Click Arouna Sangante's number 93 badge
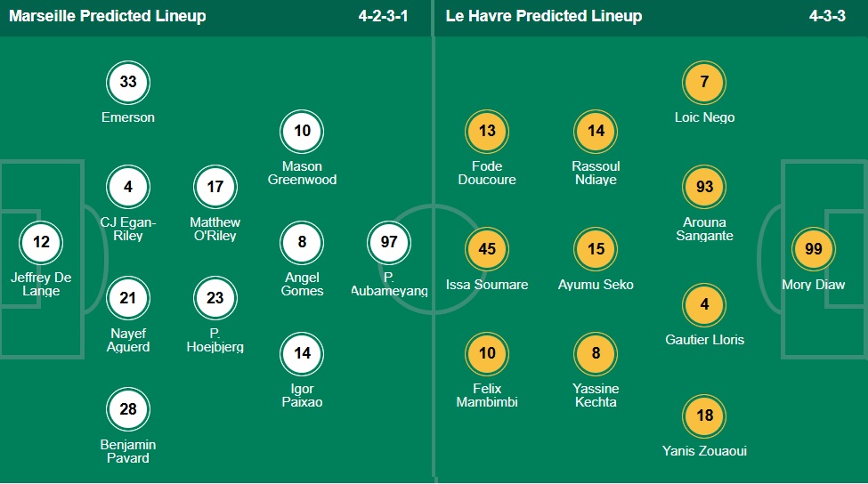Screen dimensions: 868x484 pyautogui.click(x=704, y=187)
